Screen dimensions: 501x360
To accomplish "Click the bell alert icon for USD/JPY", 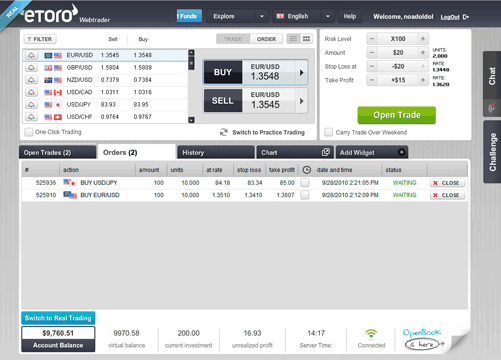I will 31,105.
